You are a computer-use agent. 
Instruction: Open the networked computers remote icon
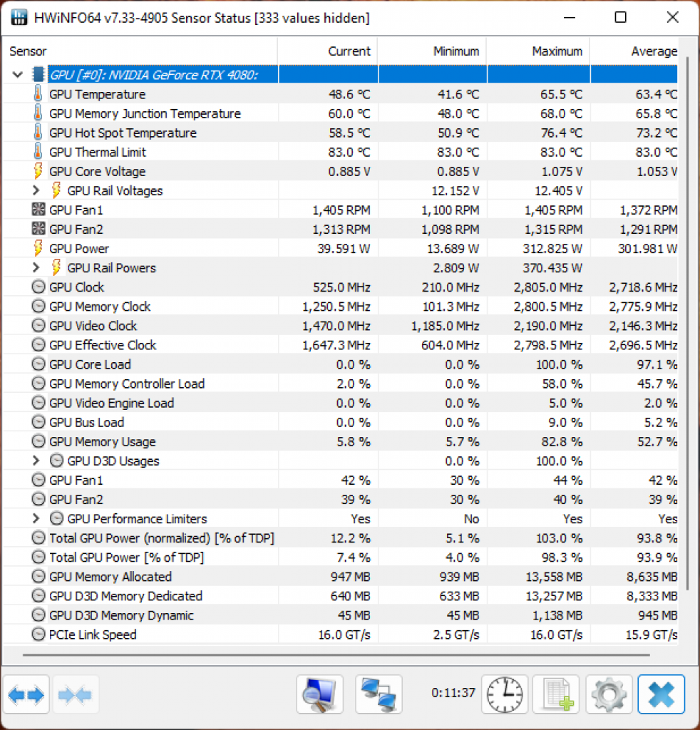point(379,694)
